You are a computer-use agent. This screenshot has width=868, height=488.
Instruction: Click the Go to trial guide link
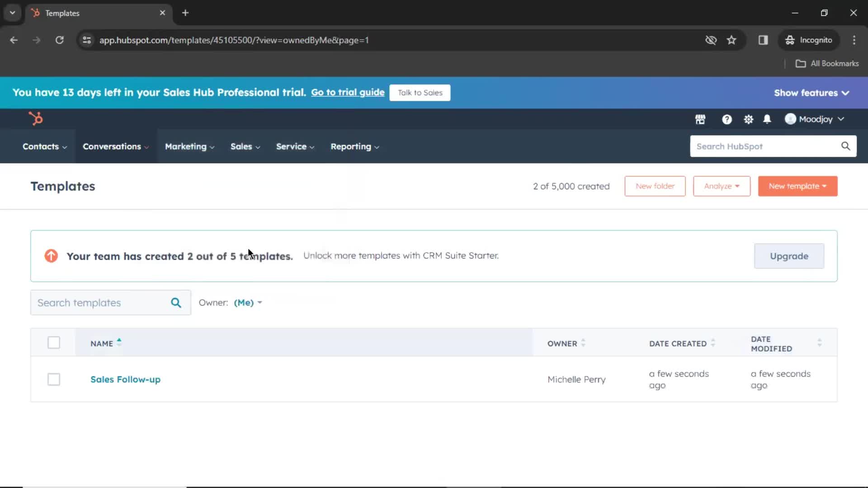[x=348, y=92]
